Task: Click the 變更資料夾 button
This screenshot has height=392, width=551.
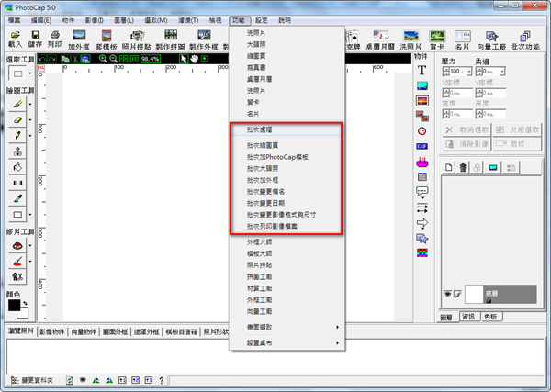Action: click(32, 380)
